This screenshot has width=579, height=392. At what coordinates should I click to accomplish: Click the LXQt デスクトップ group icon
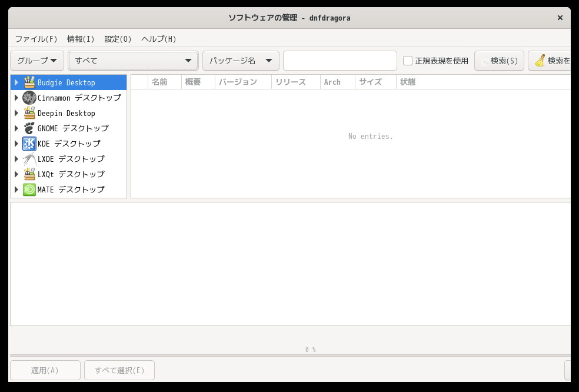point(29,174)
